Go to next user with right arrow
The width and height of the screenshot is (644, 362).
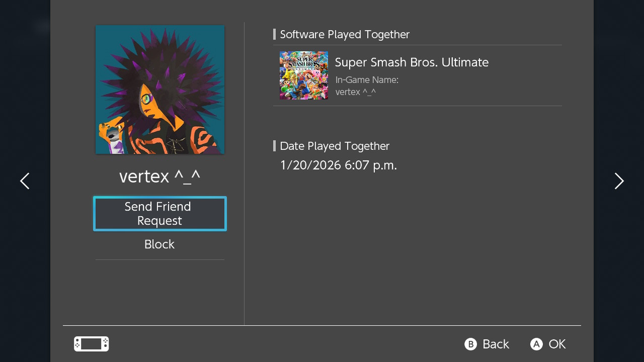tap(619, 181)
